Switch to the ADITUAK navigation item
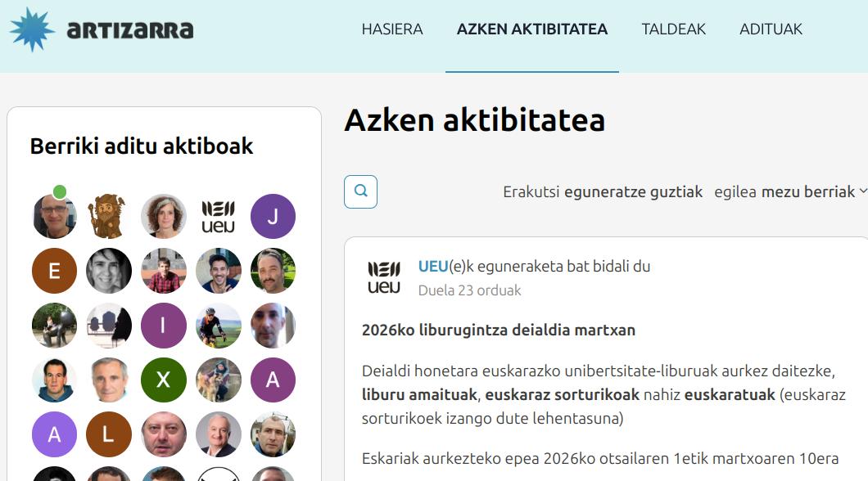This screenshot has width=868, height=481. pyautogui.click(x=771, y=29)
